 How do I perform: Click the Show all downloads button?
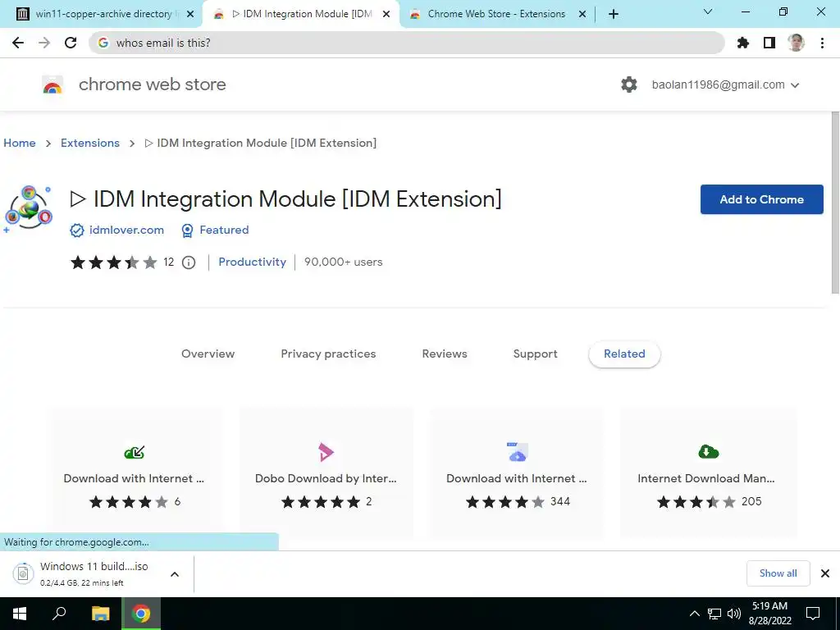coord(778,573)
